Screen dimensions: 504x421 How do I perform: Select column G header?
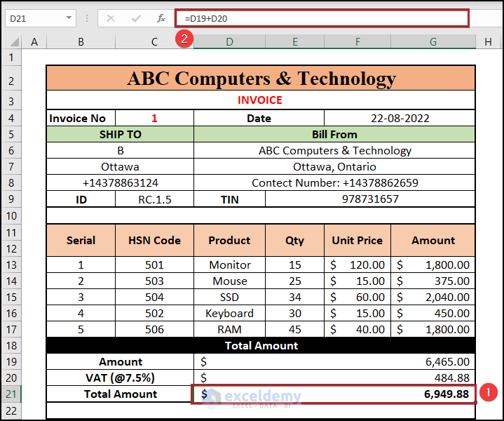tap(433, 42)
